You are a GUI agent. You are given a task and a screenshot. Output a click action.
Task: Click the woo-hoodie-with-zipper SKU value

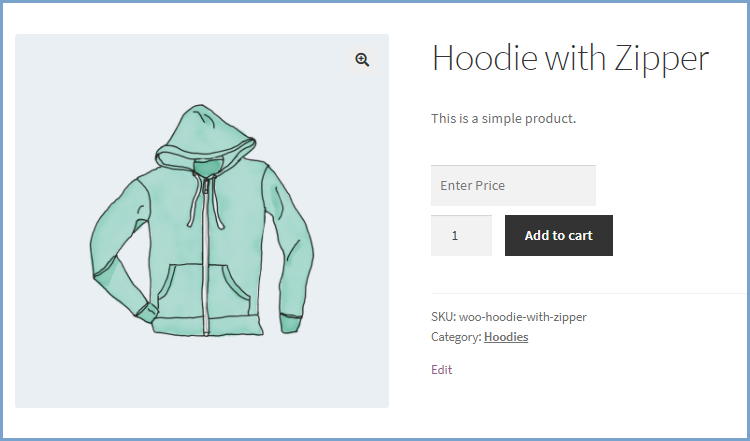(x=523, y=317)
